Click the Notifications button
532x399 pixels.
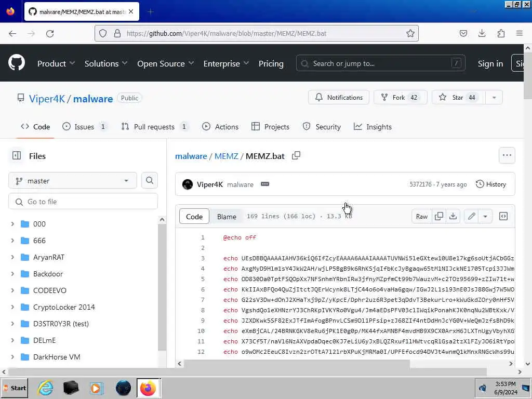(x=339, y=97)
